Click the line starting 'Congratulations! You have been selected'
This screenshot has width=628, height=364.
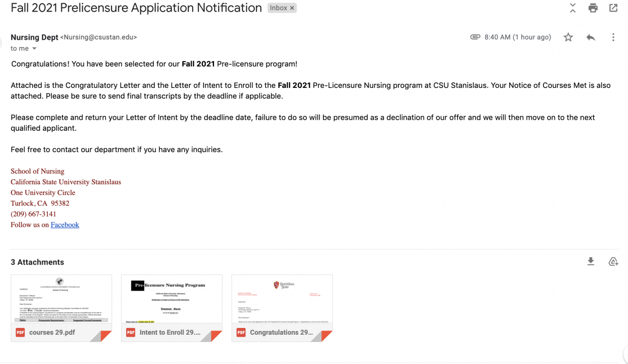pos(154,64)
